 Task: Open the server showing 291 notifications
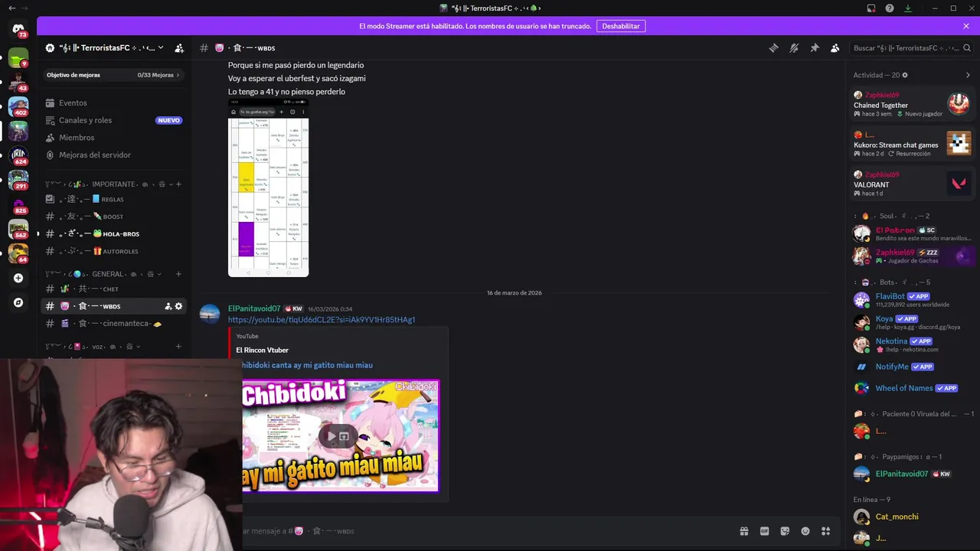coord(18,180)
